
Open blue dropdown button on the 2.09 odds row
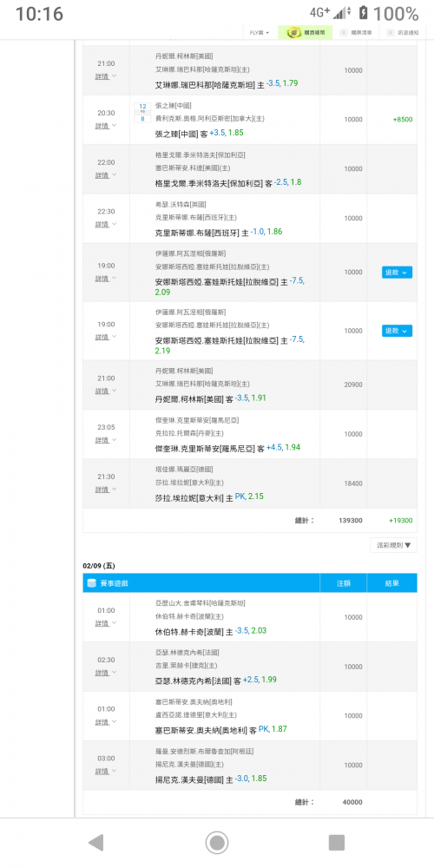(397, 273)
